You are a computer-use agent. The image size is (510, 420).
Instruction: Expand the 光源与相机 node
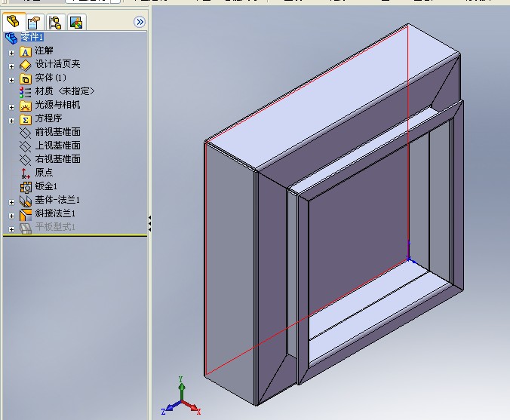click(x=12, y=107)
